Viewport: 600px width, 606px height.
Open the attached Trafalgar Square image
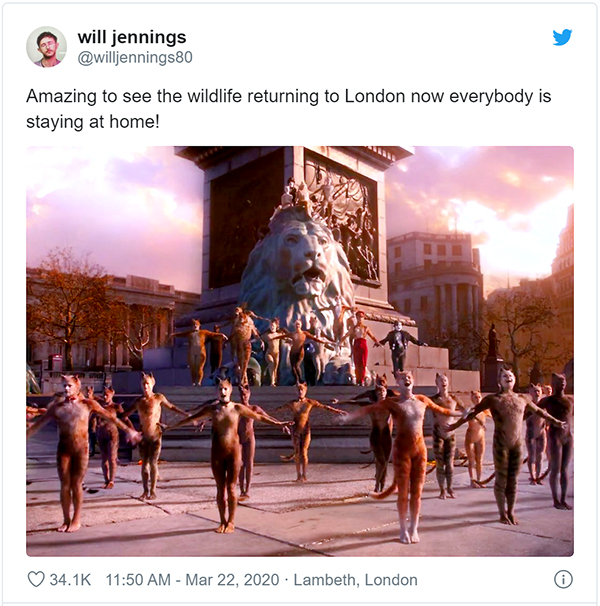300,351
